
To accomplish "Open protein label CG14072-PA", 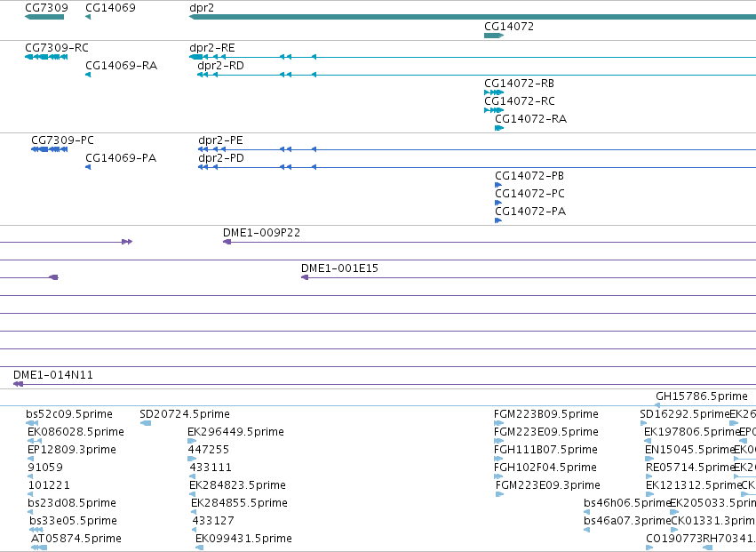I will [530, 212].
